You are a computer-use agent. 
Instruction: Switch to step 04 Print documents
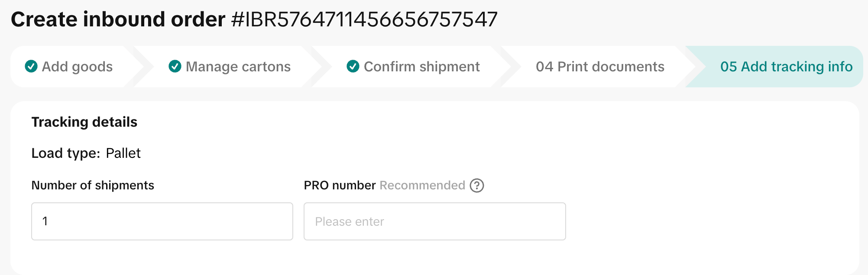pos(600,67)
